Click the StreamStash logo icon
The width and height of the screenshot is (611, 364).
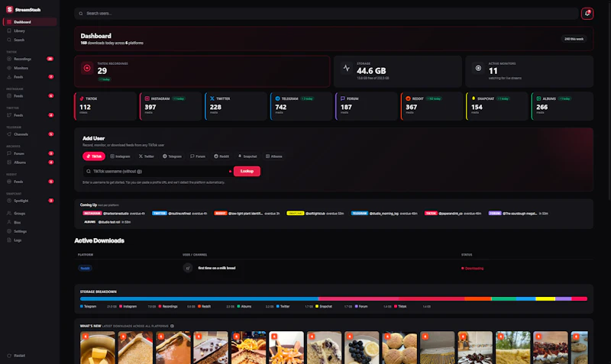pos(9,9)
